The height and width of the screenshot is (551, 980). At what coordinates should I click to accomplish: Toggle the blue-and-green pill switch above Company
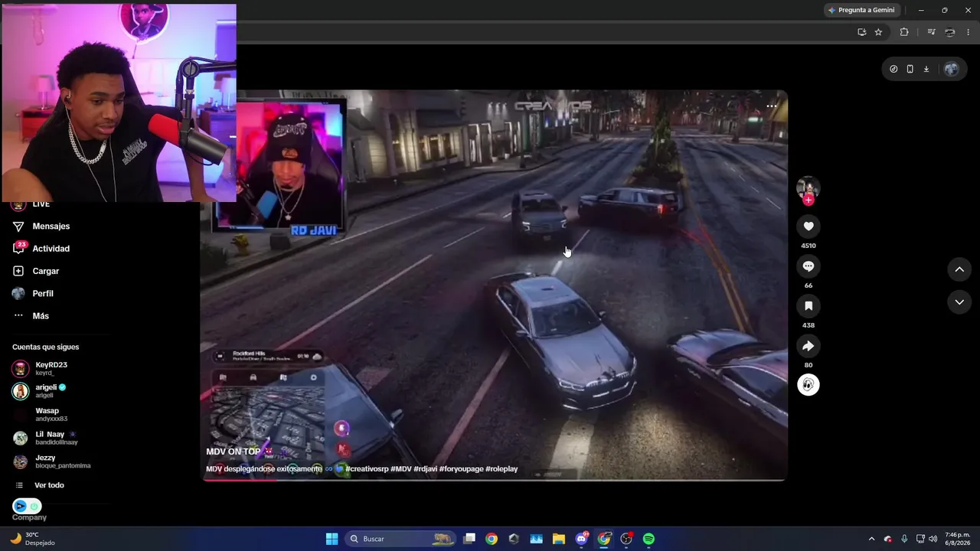(27, 506)
